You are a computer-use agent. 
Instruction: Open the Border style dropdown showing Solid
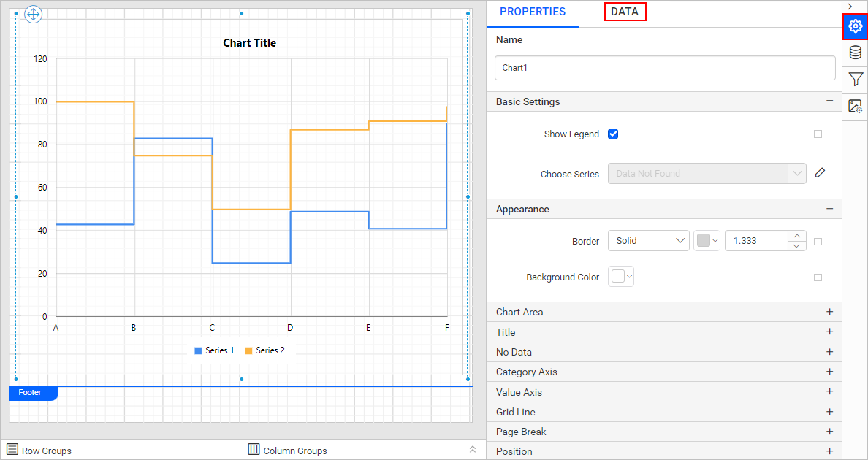tap(649, 239)
